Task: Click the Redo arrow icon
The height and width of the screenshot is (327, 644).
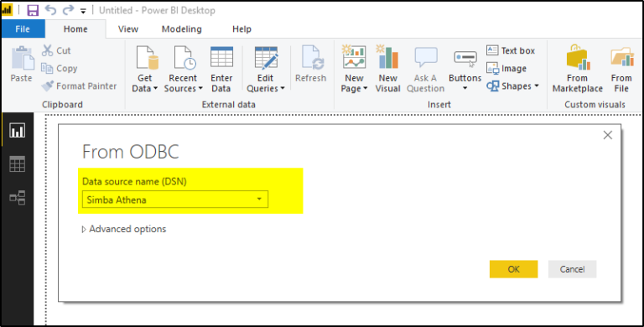Action: click(x=68, y=10)
